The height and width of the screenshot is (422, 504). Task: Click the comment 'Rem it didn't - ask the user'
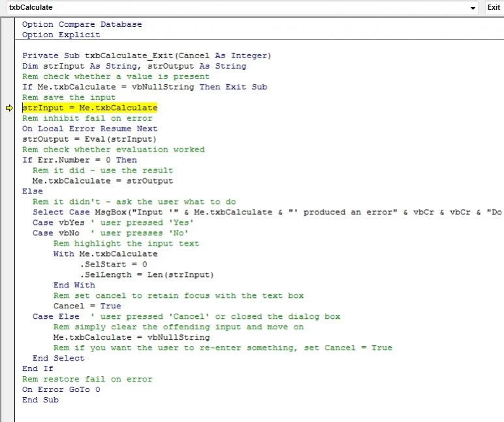pos(134,202)
